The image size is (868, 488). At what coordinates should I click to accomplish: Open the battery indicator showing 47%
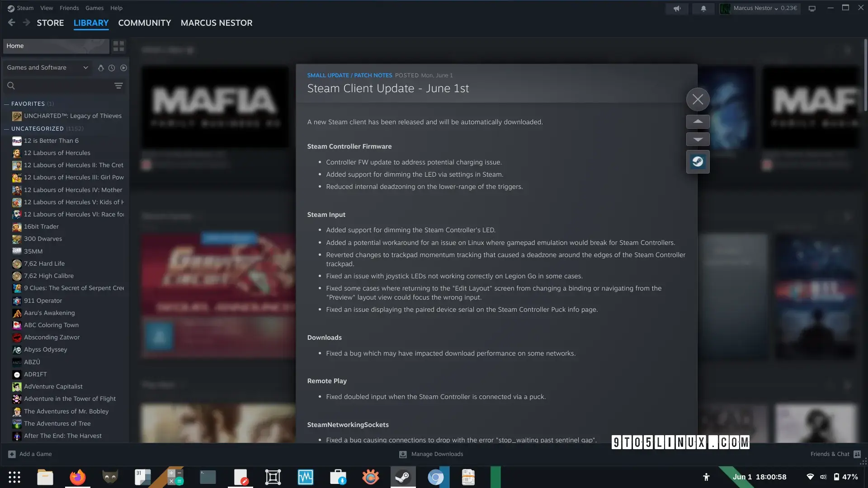[846, 477]
